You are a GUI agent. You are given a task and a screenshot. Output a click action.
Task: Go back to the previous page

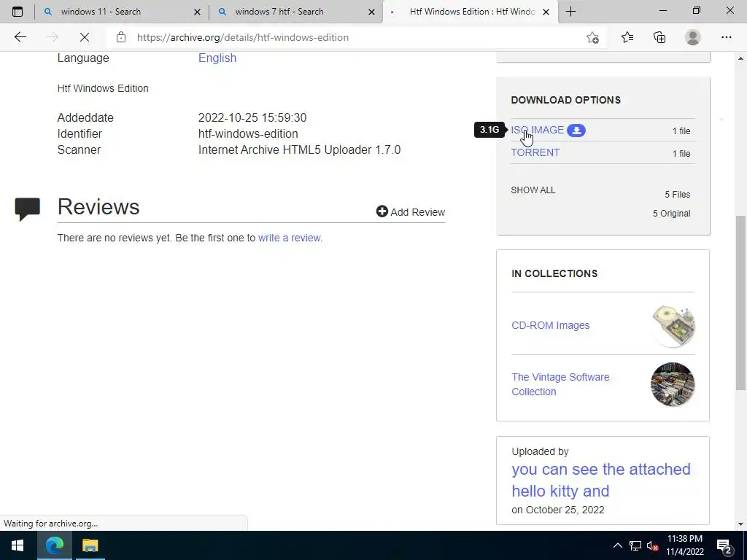(20, 37)
